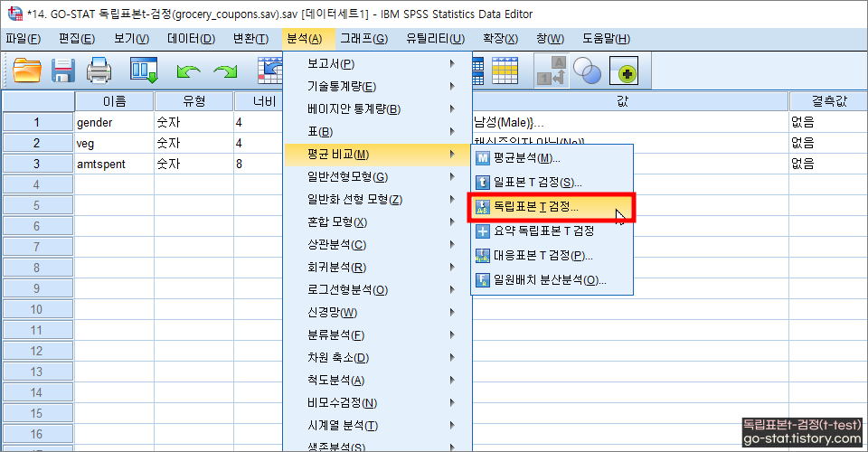Expand the 혼합 모형(X) submenu arrow
The height and width of the screenshot is (452, 868).
(x=452, y=221)
